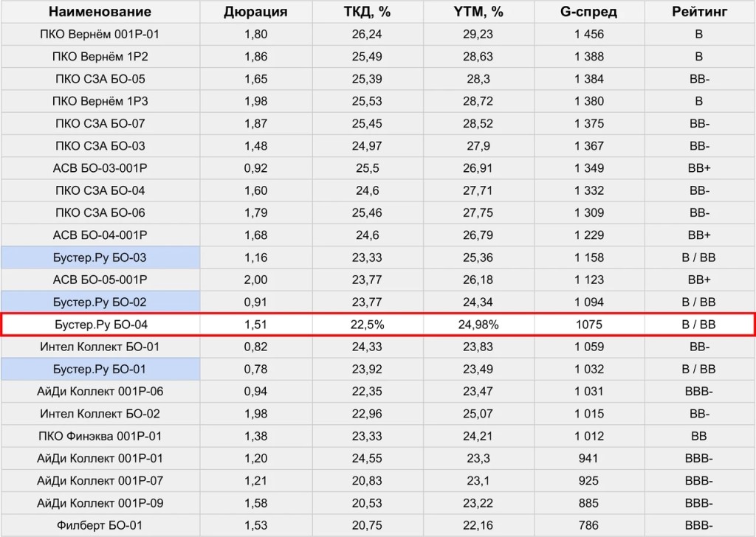Click the "BBB-" rating of Филберт БО-01
This screenshot has width=756, height=537.
(x=699, y=525)
